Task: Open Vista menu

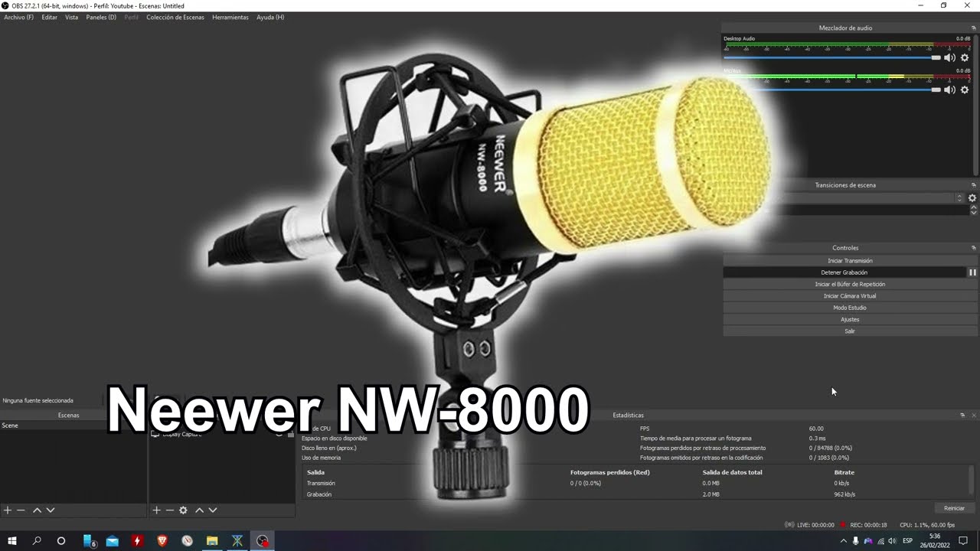Action: pos(71,17)
